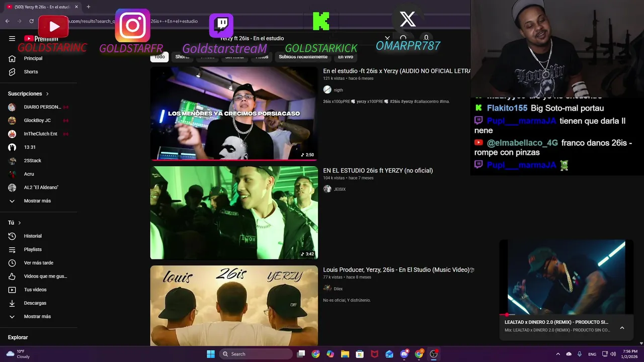This screenshot has width=644, height=362.
Task: Click the miniplayer video preview
Action: pos(566,278)
